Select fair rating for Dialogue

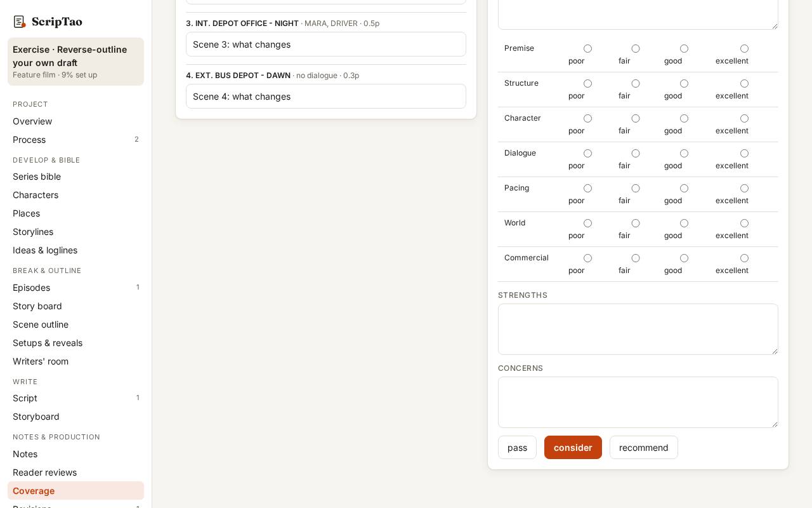pos(635,154)
